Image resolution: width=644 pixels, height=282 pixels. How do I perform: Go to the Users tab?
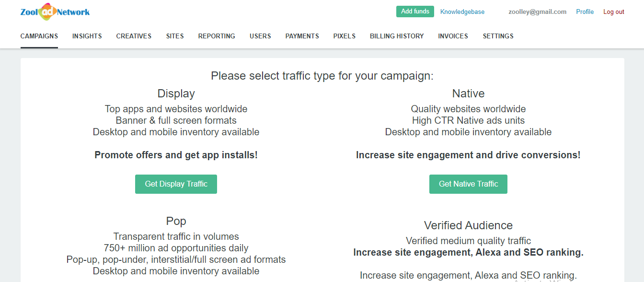point(260,36)
